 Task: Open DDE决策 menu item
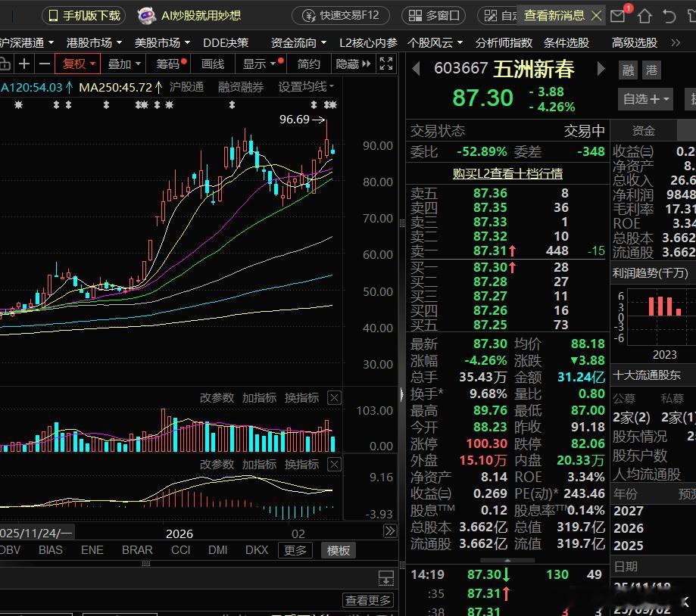click(x=226, y=43)
